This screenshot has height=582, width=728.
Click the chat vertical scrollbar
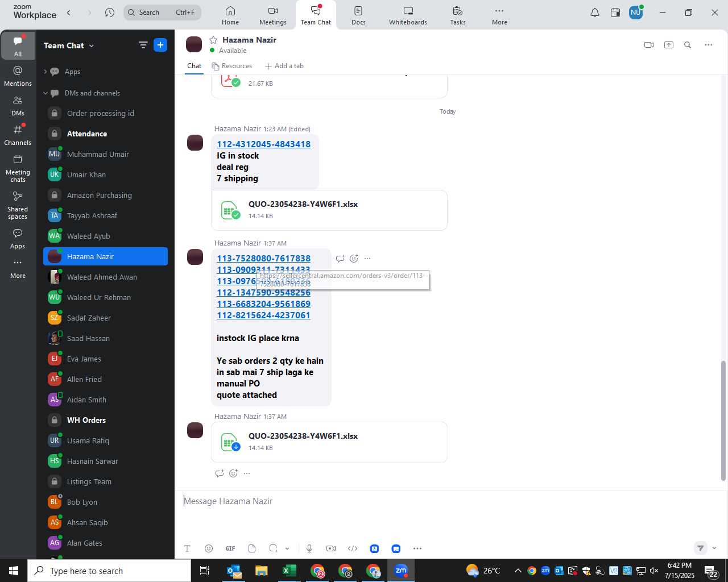pos(723,421)
